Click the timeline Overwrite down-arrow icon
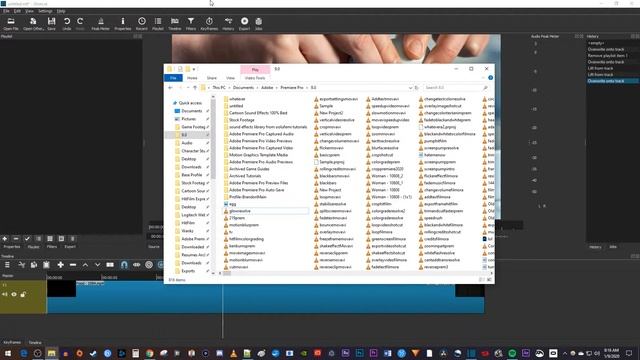 (97, 265)
